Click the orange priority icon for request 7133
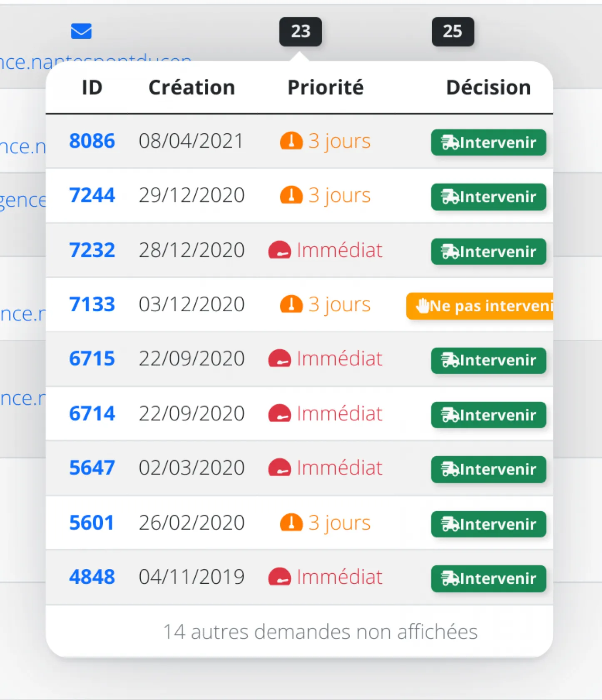602x700 pixels. tap(291, 304)
